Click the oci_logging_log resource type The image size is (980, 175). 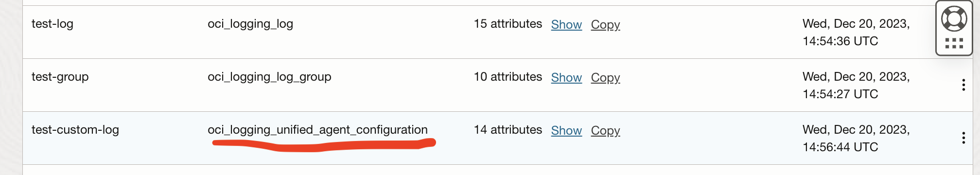(250, 24)
